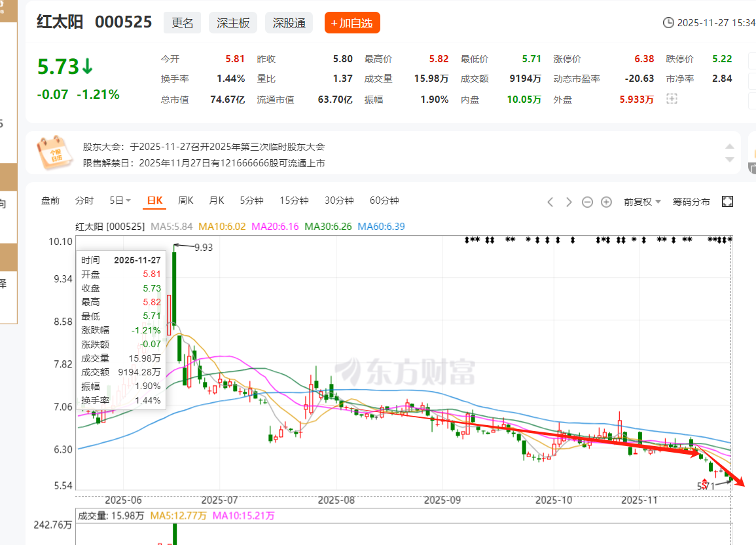Switch to 5分钟 chart tab
Image resolution: width=756 pixels, height=545 pixels.
(252, 200)
